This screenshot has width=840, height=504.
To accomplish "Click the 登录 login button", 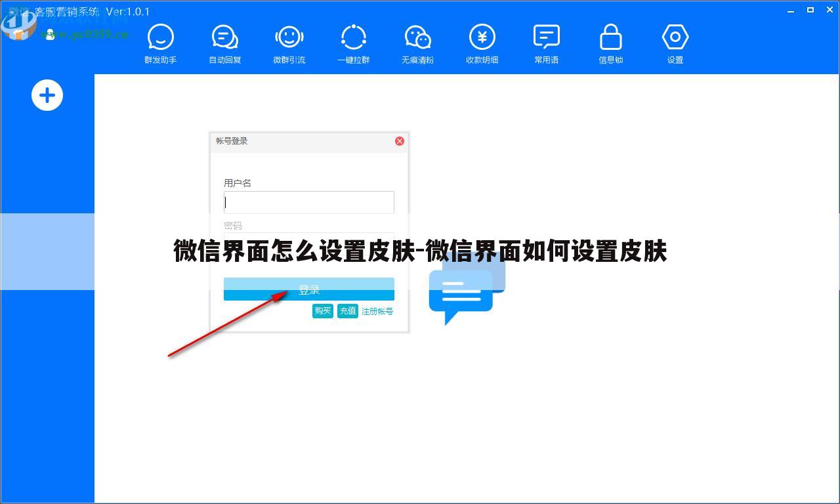I will (x=309, y=289).
